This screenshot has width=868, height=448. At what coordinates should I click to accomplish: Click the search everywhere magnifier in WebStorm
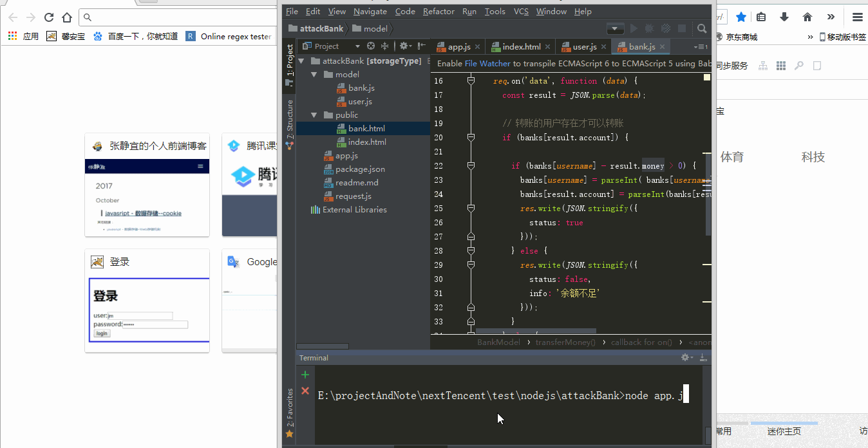pos(702,29)
